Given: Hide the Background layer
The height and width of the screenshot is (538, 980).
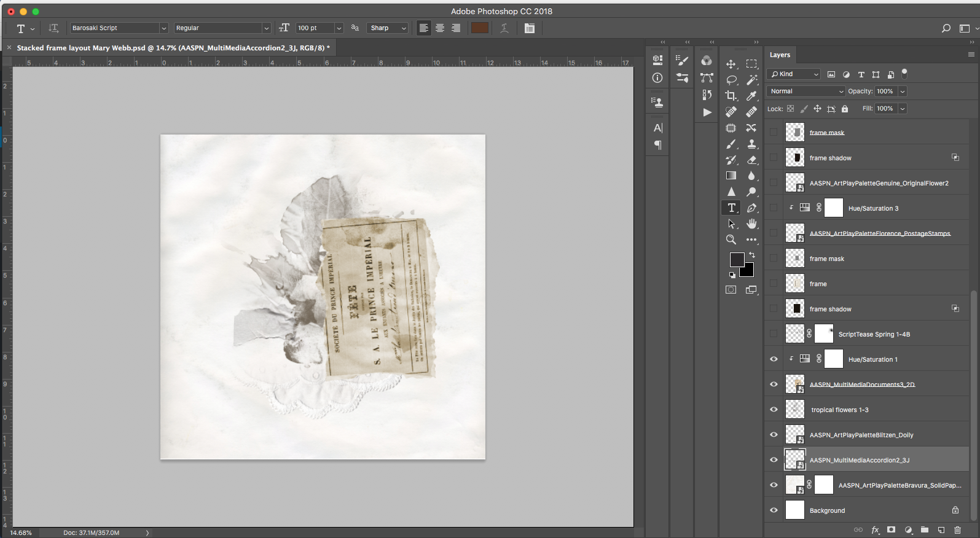Looking at the screenshot, I should [x=774, y=510].
